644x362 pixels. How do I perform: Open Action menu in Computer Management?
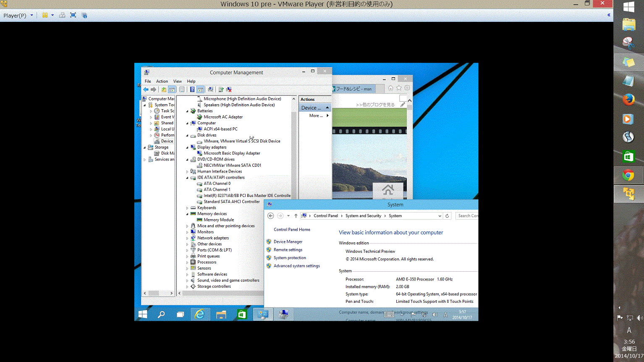pyautogui.click(x=162, y=81)
